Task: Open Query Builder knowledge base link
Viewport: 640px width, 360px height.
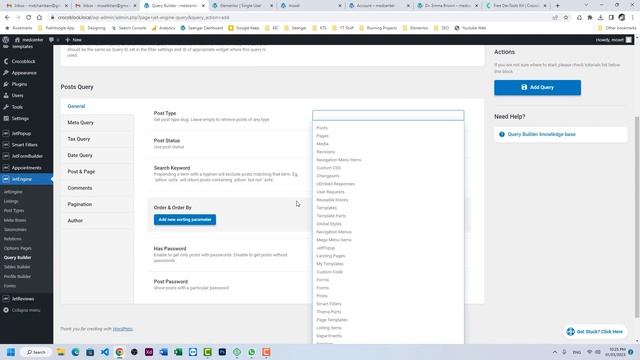Action: (542, 134)
